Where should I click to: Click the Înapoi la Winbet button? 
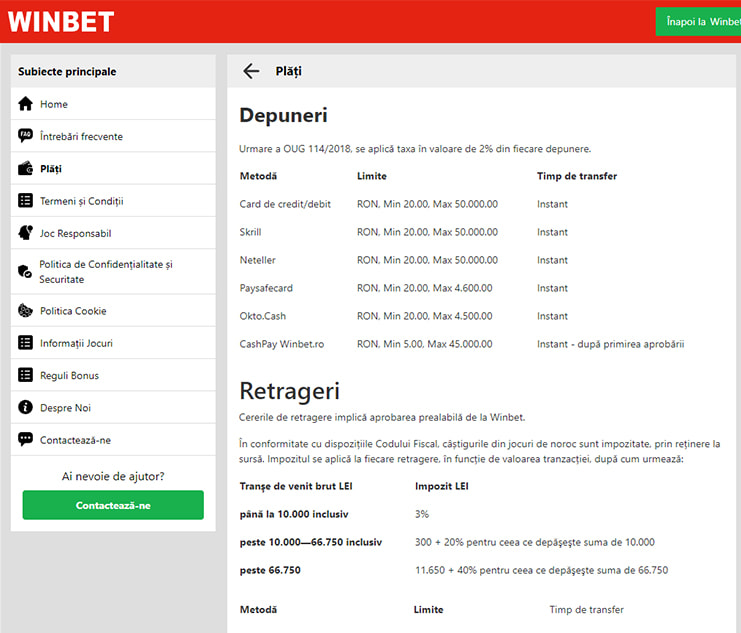tap(698, 22)
